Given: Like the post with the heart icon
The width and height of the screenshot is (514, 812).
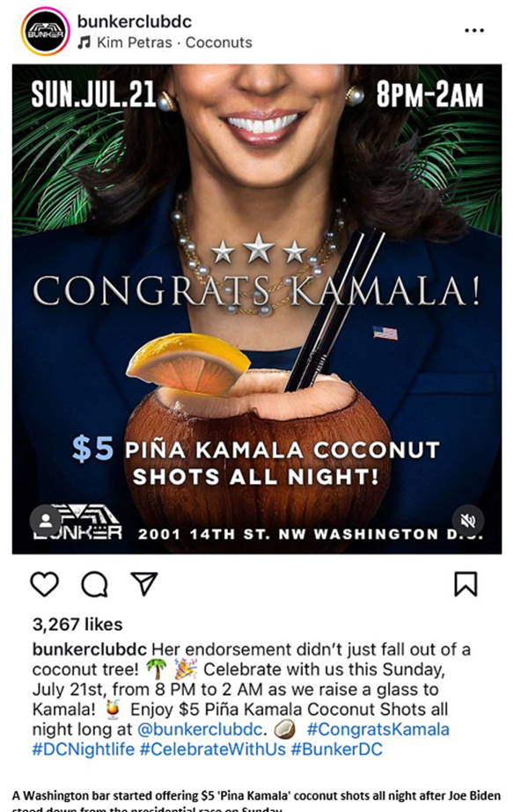Looking at the screenshot, I should (x=45, y=584).
